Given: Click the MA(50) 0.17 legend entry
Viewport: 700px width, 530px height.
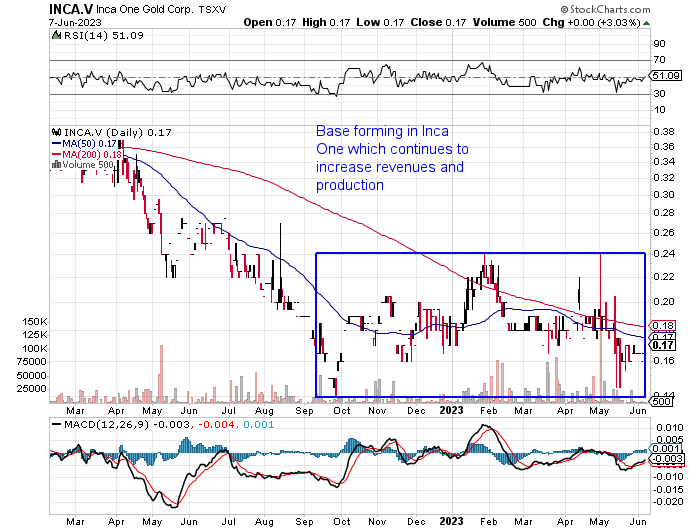Looking at the screenshot, I should pyautogui.click(x=84, y=144).
